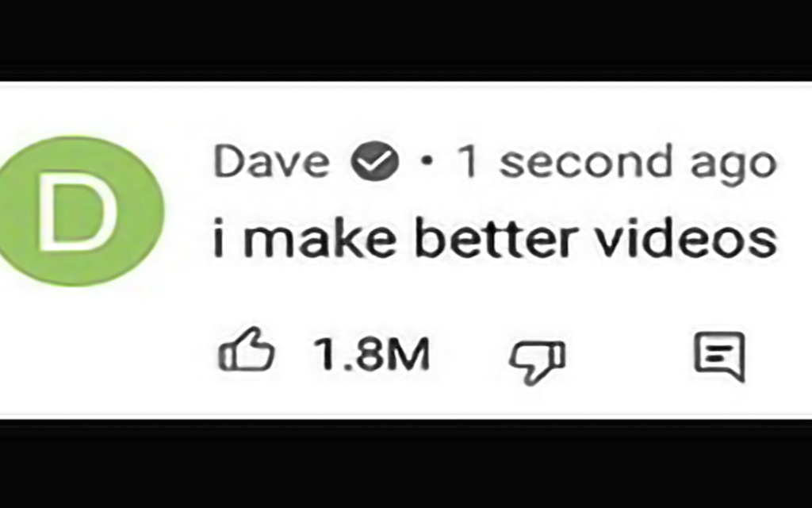Screen dimensions: 812x508
Task: Click the "1 second ago" timestamp
Action: [x=617, y=163]
